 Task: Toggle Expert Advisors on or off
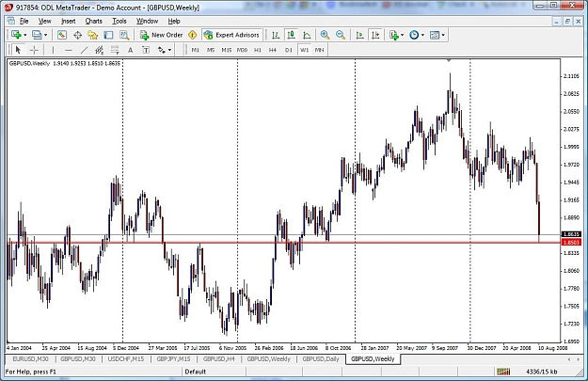231,35
